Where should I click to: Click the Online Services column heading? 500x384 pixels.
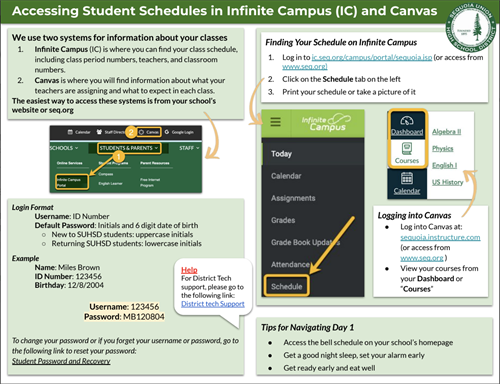coord(69,163)
